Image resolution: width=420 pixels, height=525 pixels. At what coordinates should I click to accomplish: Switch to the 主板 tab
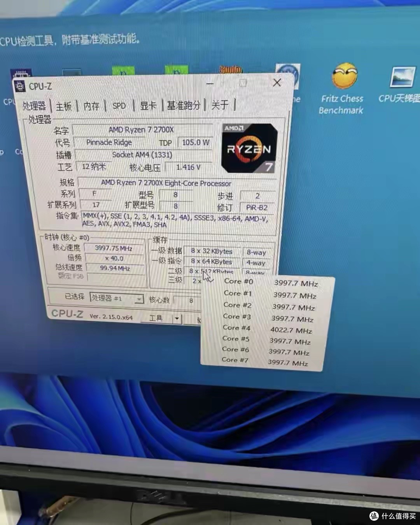tap(64, 106)
